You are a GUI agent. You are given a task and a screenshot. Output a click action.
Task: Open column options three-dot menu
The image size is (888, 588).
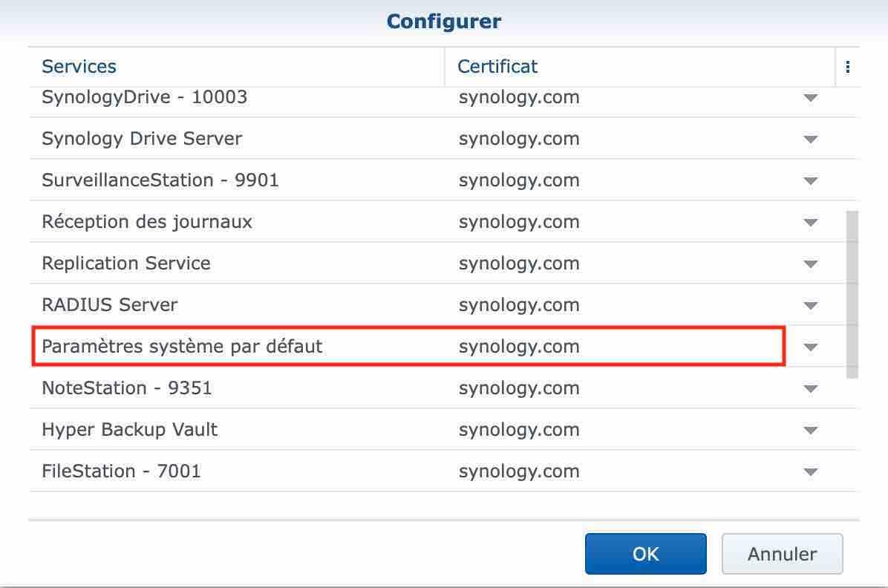(847, 67)
